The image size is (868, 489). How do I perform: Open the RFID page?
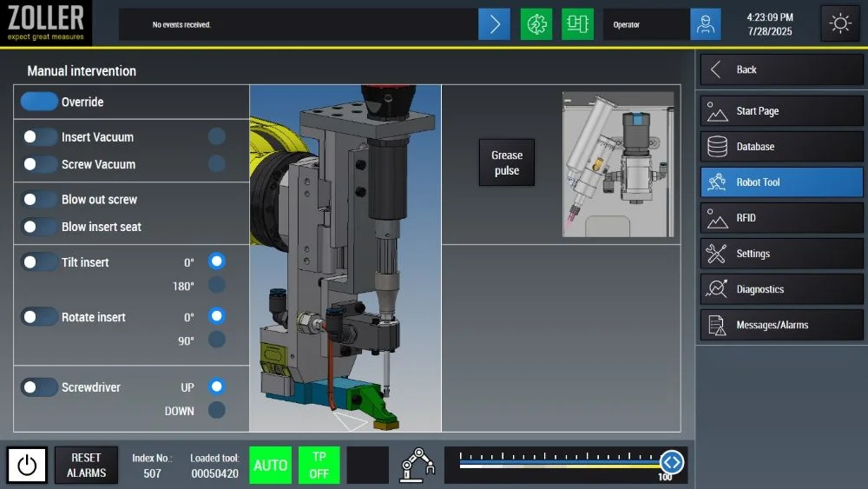click(x=781, y=218)
